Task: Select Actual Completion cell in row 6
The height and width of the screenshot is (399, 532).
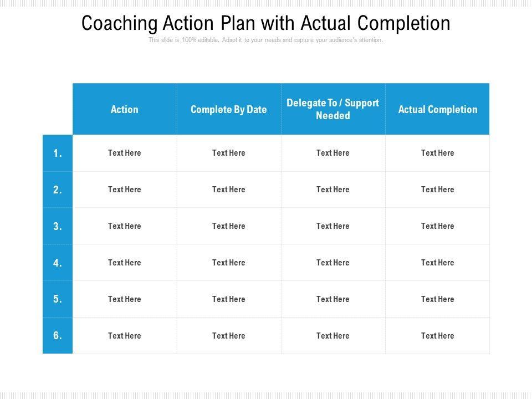Action: click(437, 336)
